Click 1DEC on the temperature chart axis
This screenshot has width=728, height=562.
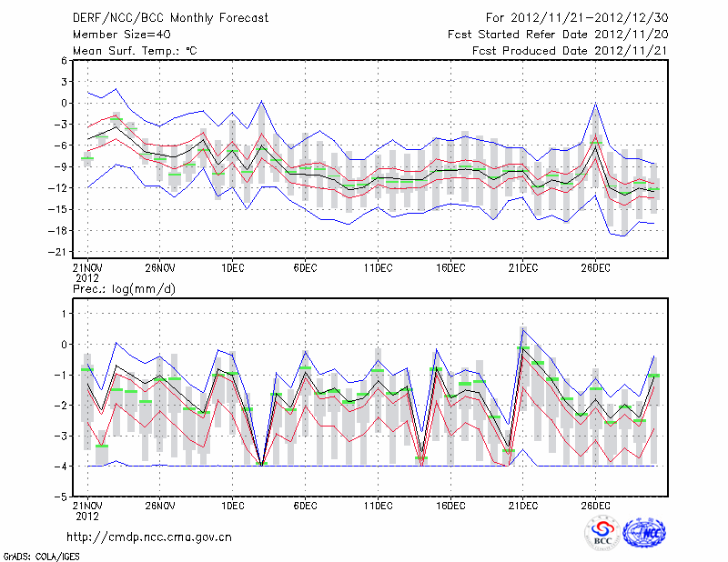[x=232, y=267]
